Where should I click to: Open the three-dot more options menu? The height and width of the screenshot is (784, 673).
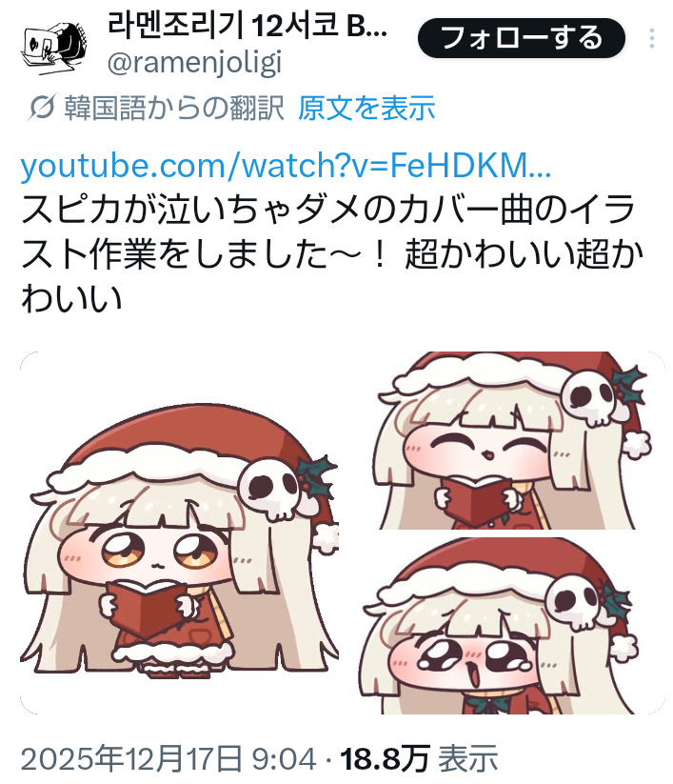click(651, 38)
